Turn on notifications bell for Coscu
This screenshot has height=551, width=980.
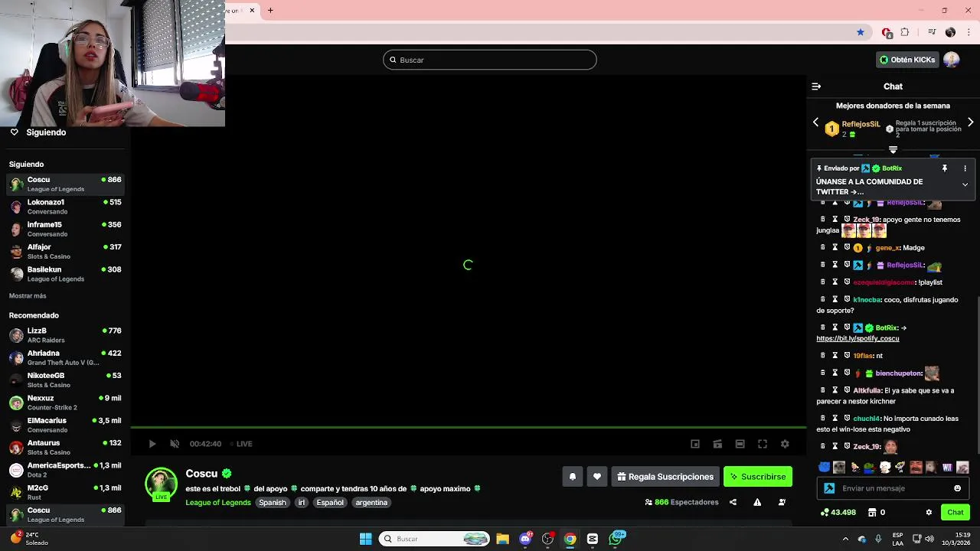point(572,477)
